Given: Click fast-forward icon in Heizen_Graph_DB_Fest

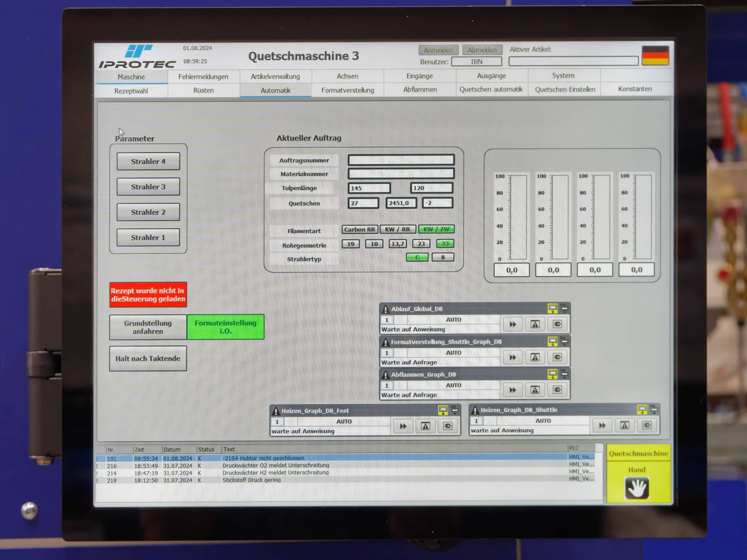Looking at the screenshot, I should (x=403, y=426).
